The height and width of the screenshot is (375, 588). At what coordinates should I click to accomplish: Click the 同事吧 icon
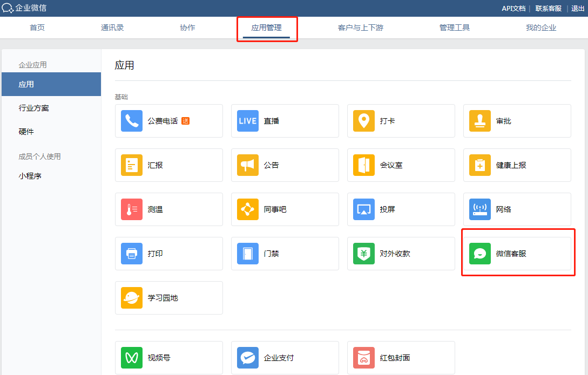point(247,209)
